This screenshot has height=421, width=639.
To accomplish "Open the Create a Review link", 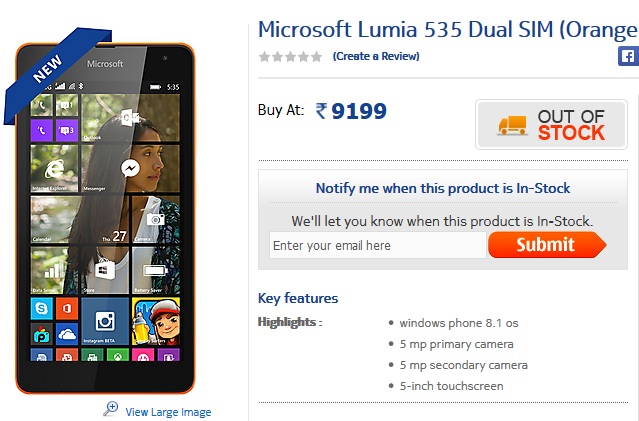I will (x=376, y=56).
